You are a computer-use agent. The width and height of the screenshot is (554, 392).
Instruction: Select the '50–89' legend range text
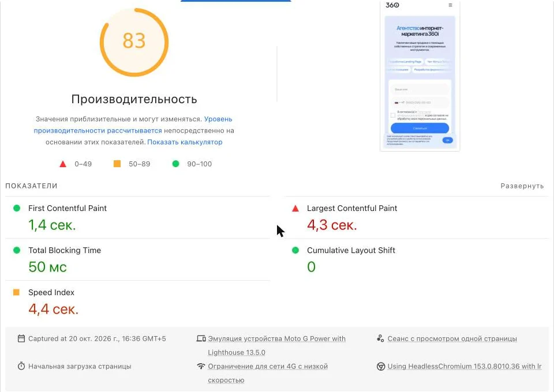[x=139, y=164]
